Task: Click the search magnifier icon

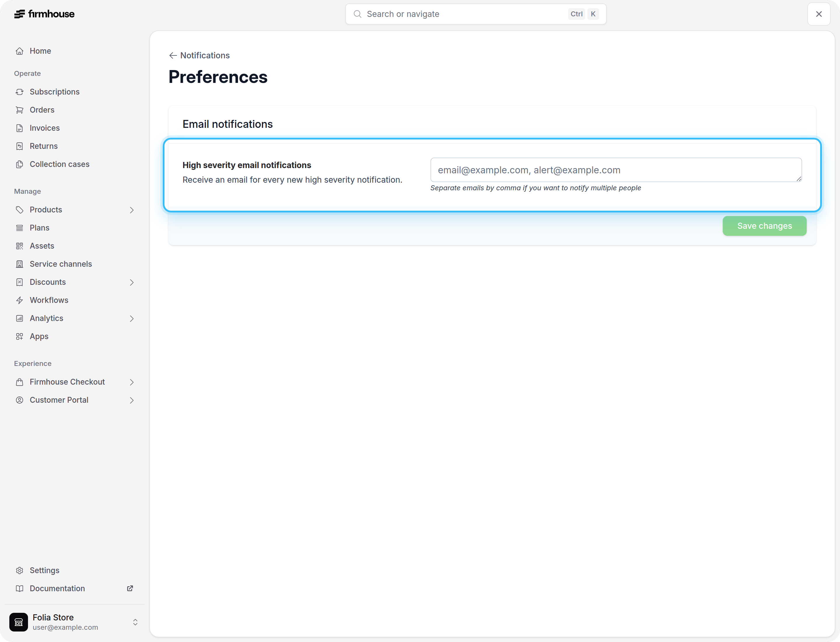Action: click(x=358, y=14)
